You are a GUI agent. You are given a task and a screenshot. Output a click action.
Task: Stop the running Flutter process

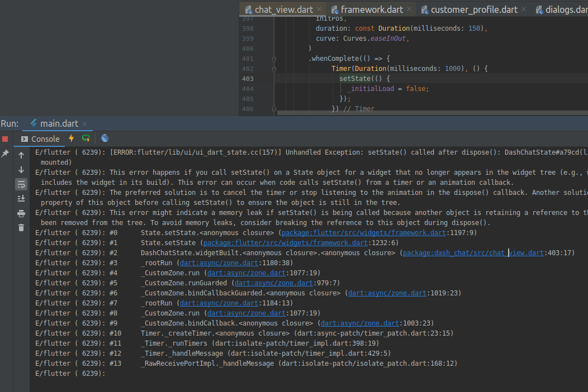tap(6, 138)
